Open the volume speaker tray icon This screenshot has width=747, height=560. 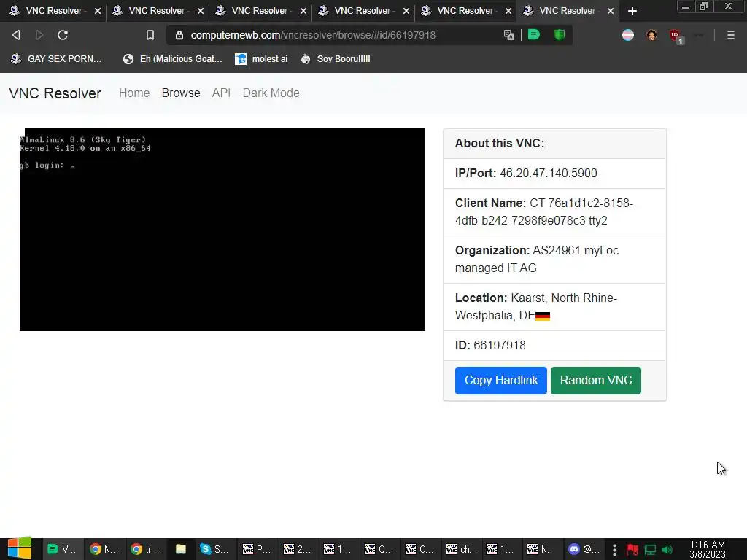(x=667, y=550)
